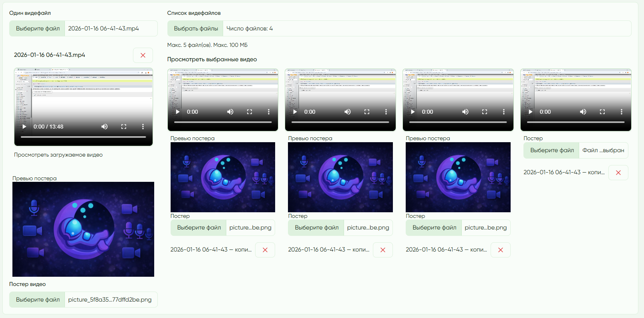Click the 'Список видеофайлов' label
This screenshot has width=644, height=318.
[194, 13]
